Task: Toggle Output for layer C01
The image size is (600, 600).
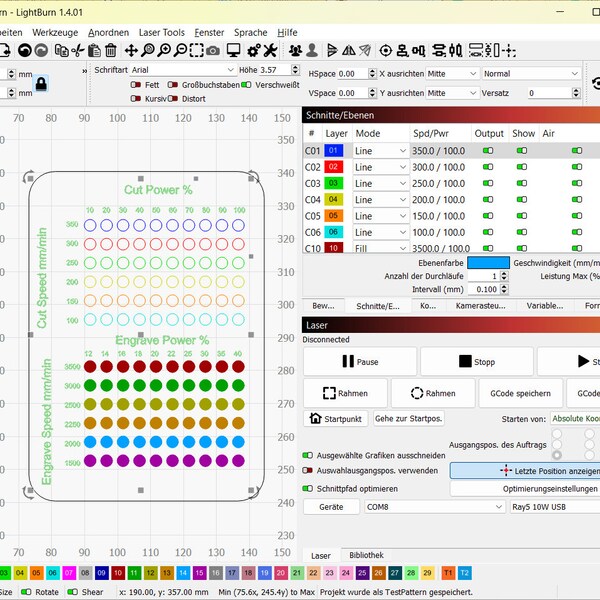Action: [488, 150]
